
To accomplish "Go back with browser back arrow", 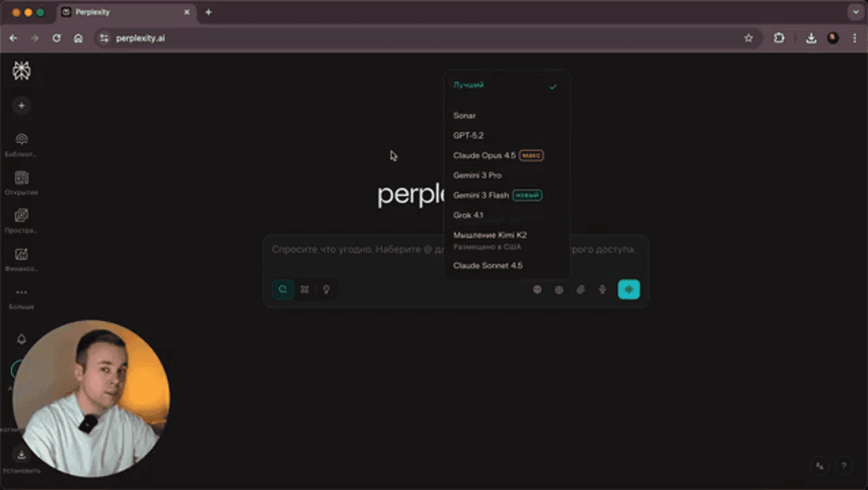I will pyautogui.click(x=14, y=39).
